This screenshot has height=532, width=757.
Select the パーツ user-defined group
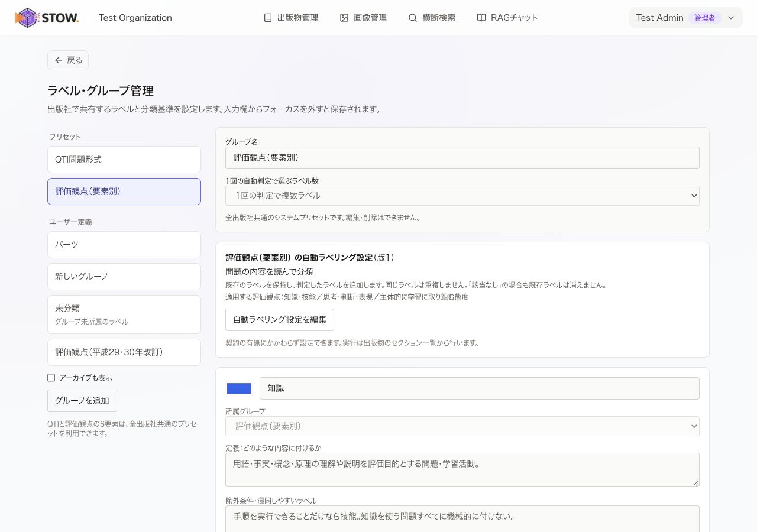pyautogui.click(x=124, y=245)
